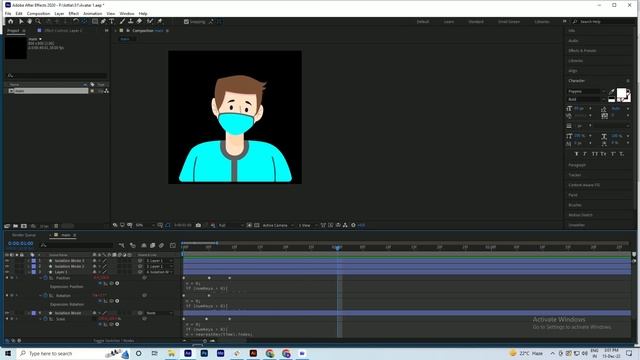Click Toggle Switches / Modes in the timeline

coord(113,340)
